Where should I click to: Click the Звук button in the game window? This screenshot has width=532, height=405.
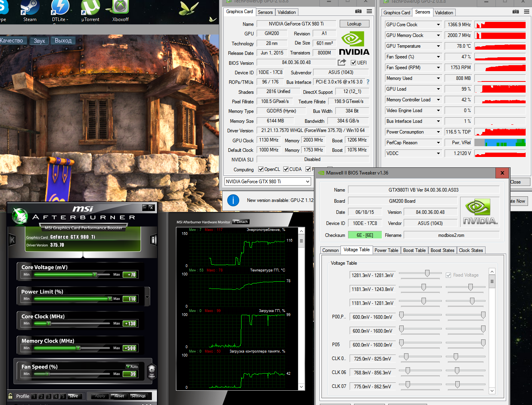point(39,41)
